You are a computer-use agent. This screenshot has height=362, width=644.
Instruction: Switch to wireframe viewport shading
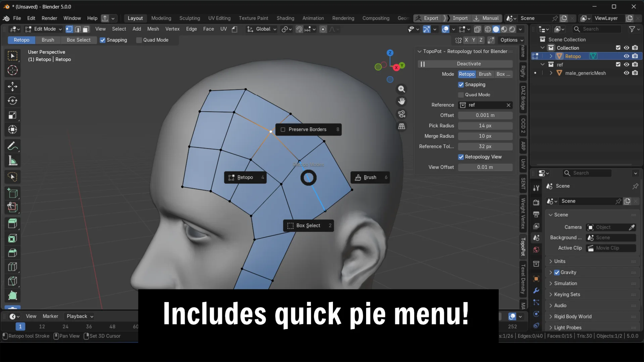(488, 29)
